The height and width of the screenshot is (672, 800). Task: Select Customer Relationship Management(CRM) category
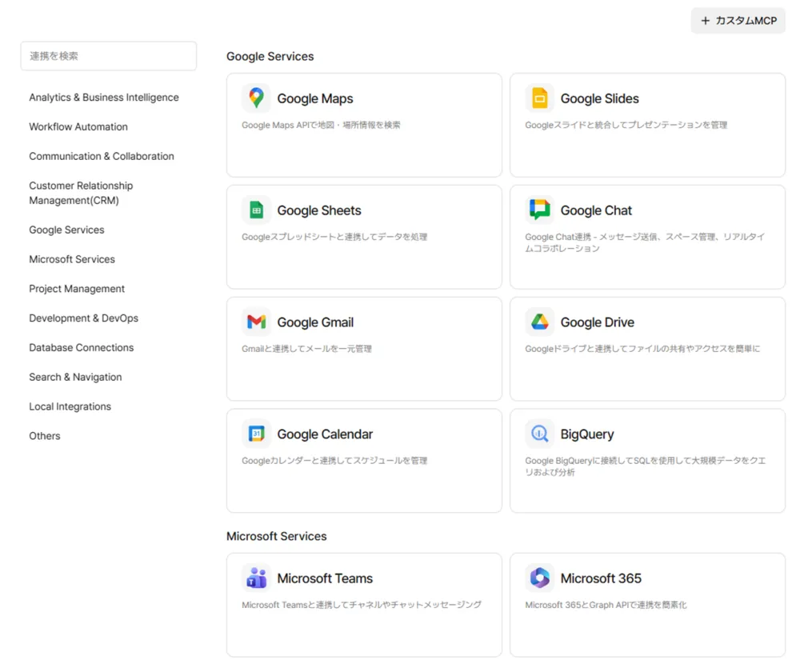pyautogui.click(x=81, y=193)
